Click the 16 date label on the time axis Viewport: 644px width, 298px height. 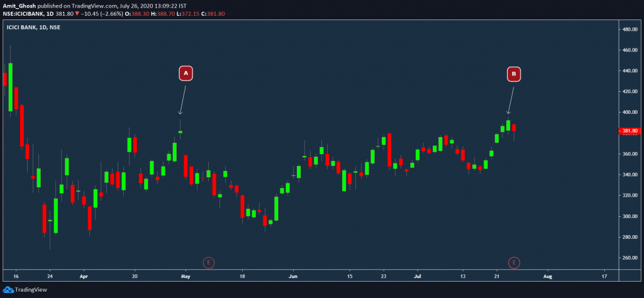[16, 277]
